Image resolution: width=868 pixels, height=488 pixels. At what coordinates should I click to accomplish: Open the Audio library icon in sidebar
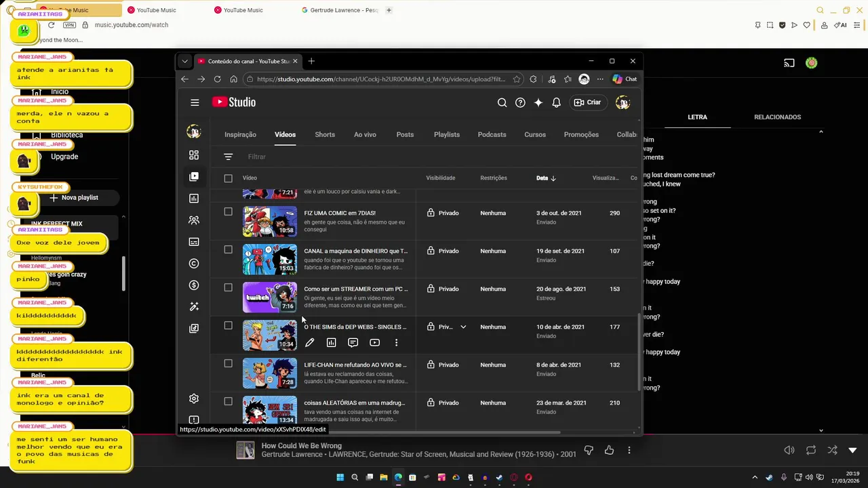(194, 329)
